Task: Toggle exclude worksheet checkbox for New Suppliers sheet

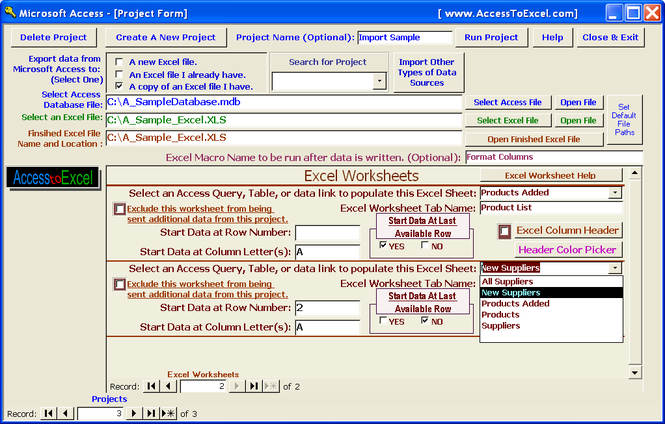Action: point(120,284)
